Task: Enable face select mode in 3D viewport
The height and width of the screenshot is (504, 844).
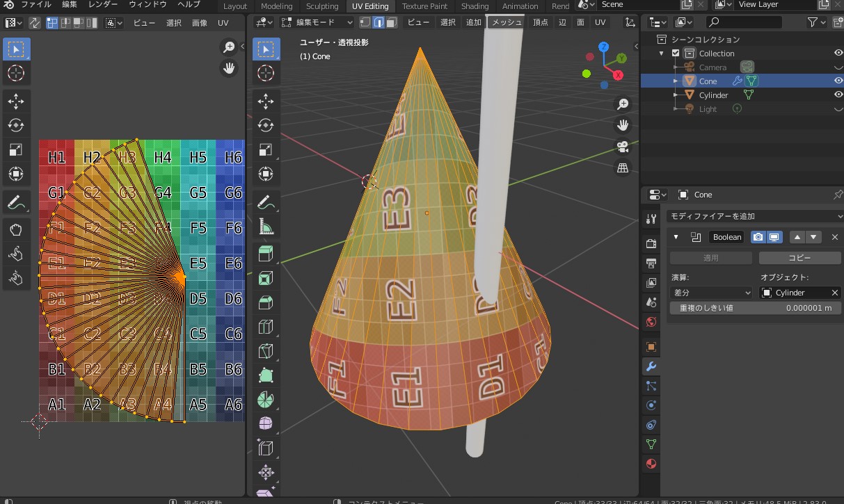Action: [392, 22]
